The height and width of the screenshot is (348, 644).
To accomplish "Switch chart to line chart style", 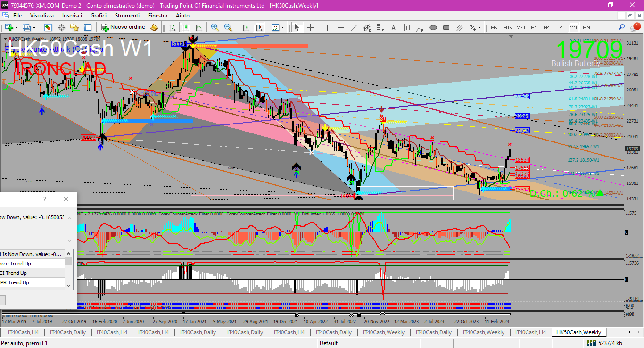I will (x=198, y=27).
